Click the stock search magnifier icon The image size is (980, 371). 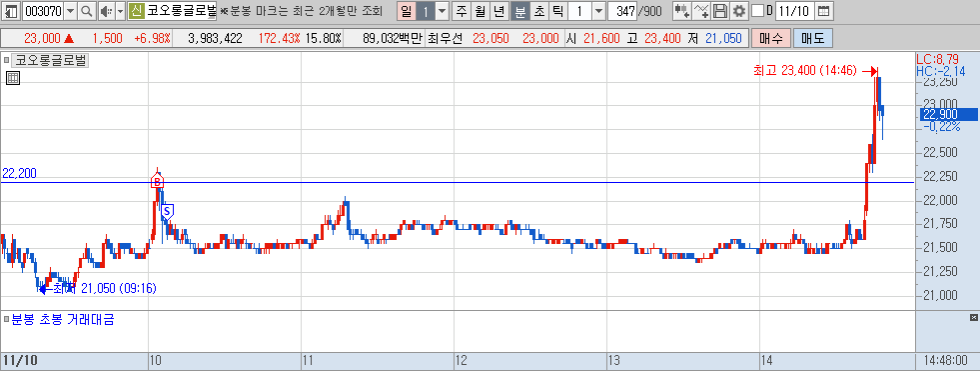[86, 11]
